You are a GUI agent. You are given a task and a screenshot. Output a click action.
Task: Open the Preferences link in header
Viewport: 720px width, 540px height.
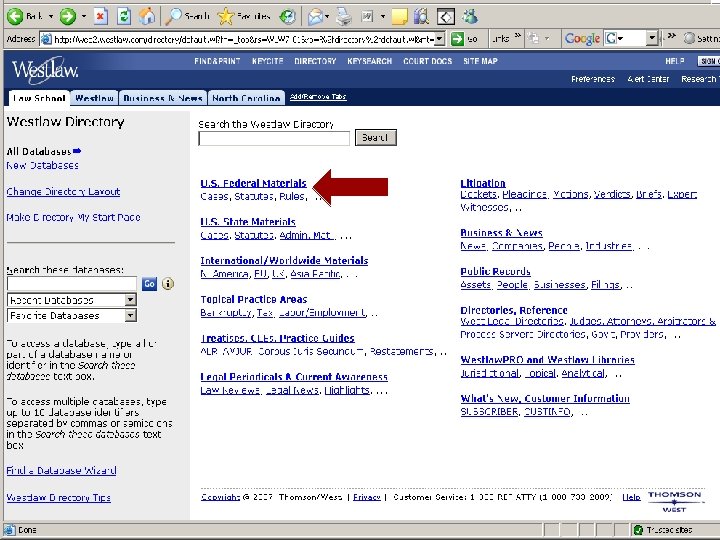tap(593, 79)
